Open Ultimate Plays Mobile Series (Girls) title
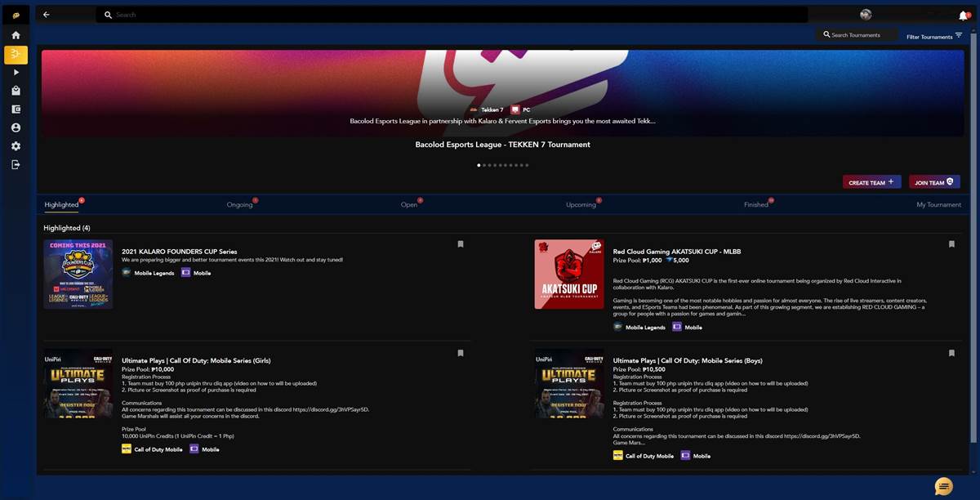980x500 pixels. (x=196, y=360)
